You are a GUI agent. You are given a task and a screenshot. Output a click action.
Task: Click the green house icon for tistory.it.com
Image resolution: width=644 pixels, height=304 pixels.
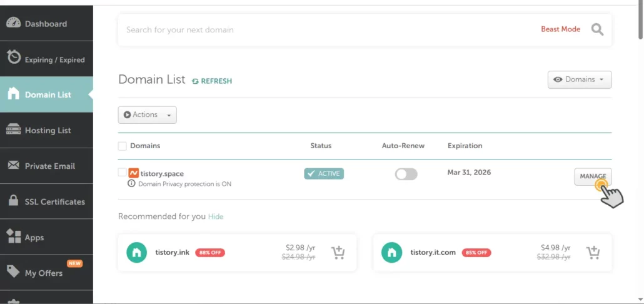(392, 253)
